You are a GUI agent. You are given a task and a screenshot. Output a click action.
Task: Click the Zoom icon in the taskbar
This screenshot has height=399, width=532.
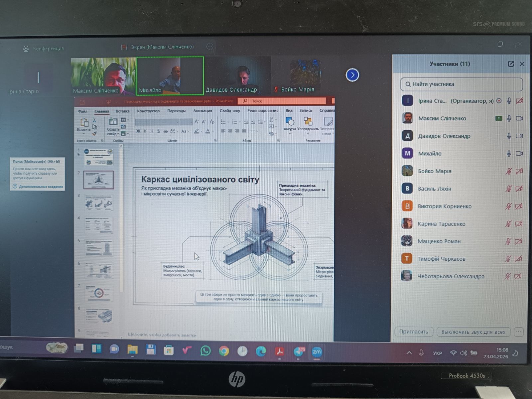click(317, 352)
